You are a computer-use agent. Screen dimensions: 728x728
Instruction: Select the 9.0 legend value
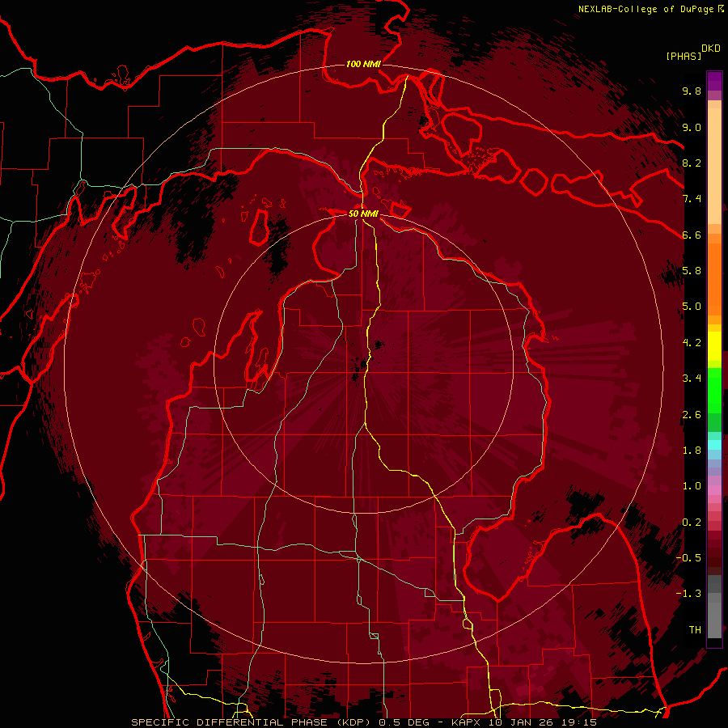(692, 128)
